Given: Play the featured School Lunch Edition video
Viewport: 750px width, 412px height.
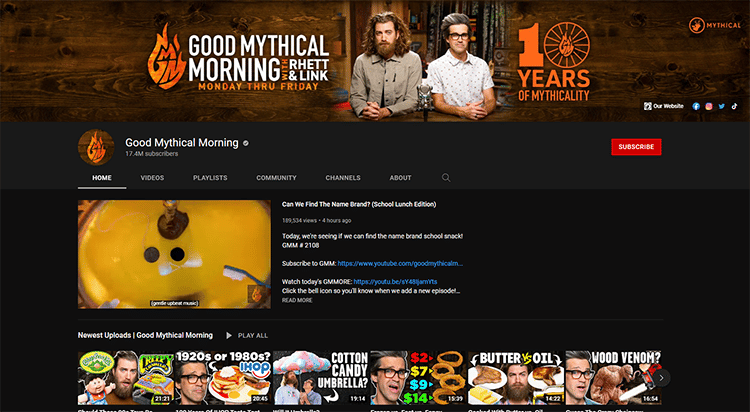Looking at the screenshot, I should pyautogui.click(x=174, y=254).
